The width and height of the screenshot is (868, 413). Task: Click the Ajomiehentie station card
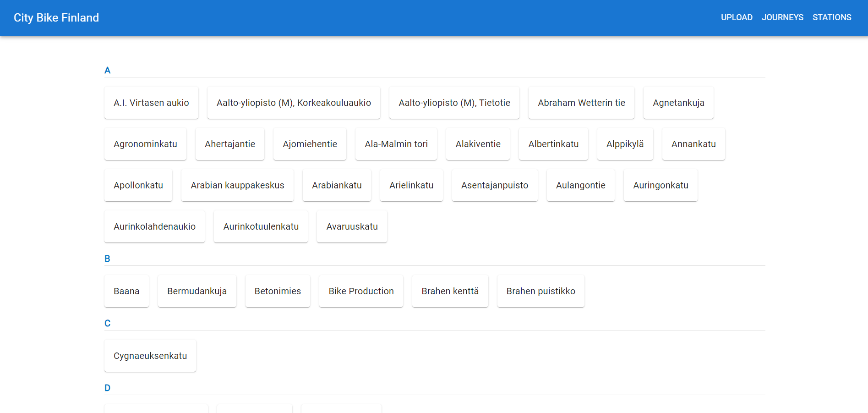pos(310,144)
